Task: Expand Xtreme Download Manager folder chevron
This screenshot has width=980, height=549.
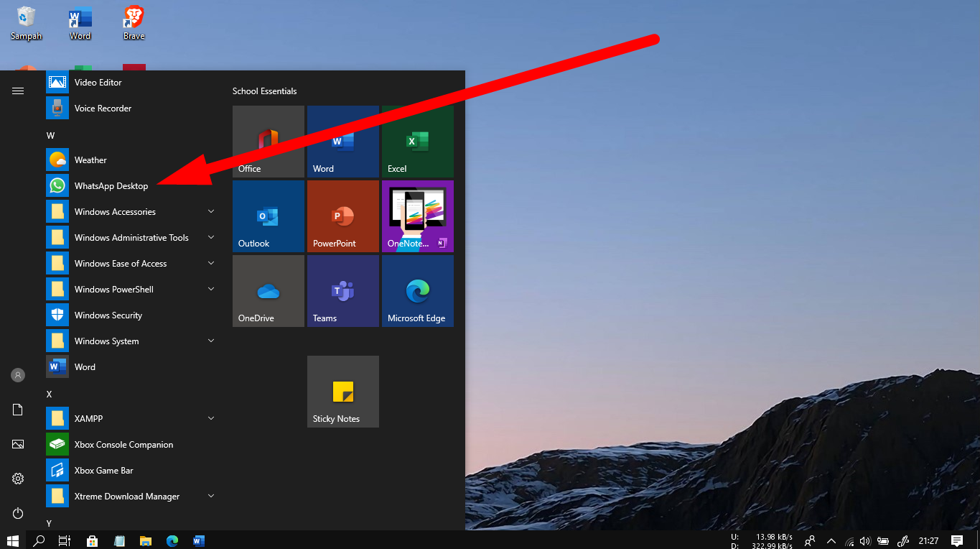Action: 211,496
